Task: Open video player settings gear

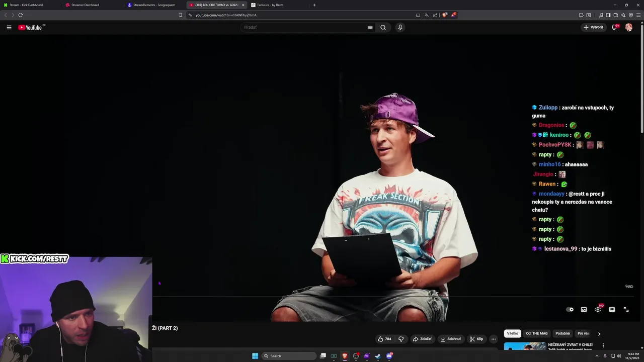Action: point(598,309)
